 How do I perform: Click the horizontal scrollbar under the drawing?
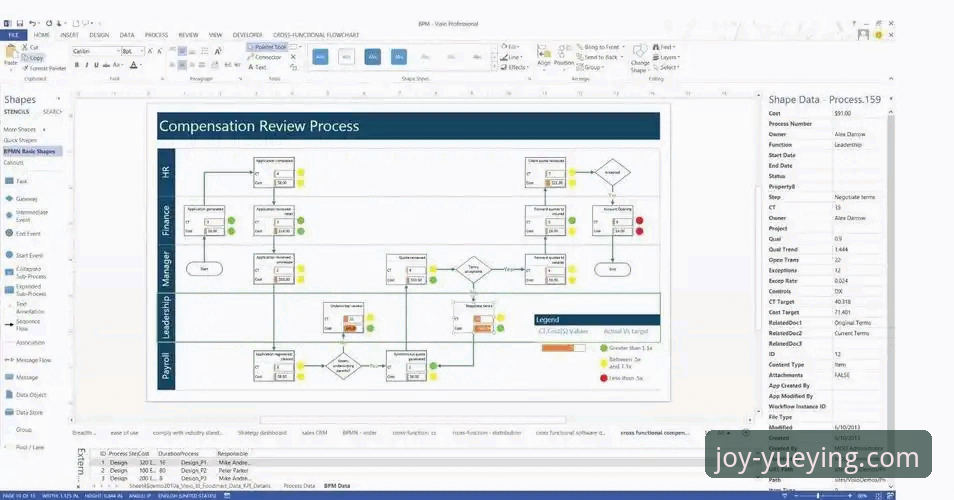tap(413, 420)
